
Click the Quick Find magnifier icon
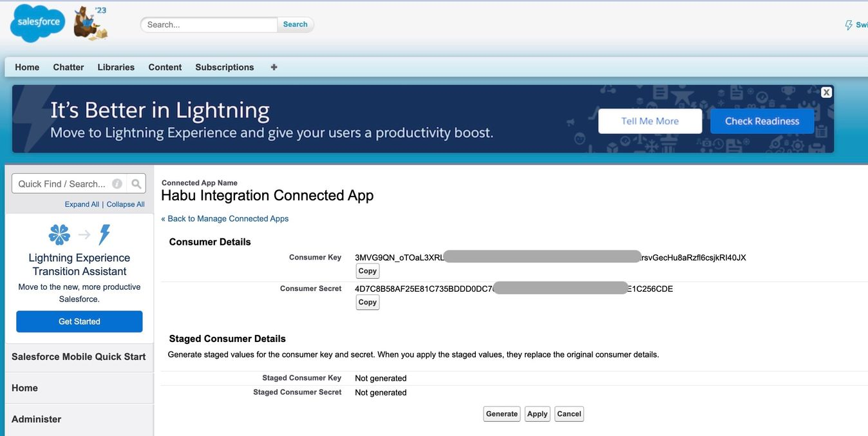(136, 184)
